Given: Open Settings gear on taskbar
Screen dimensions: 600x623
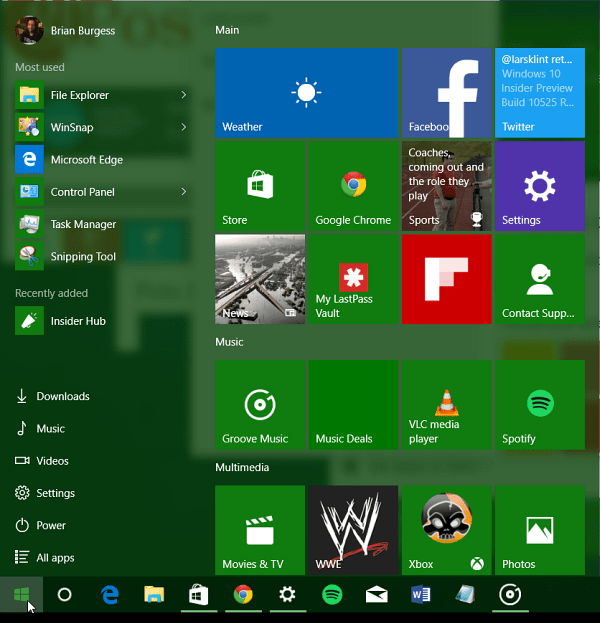Looking at the screenshot, I should pyautogui.click(x=287, y=595).
